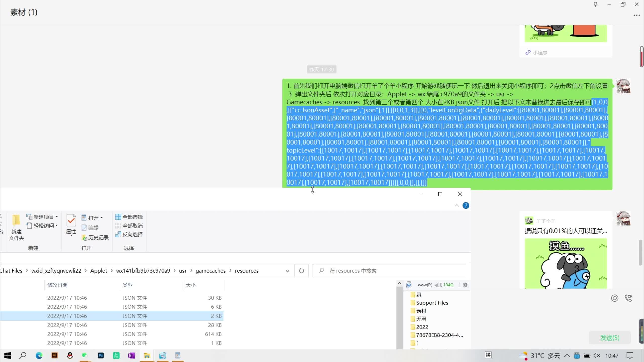This screenshot has width=644, height=362.
Task: Click 全部选择 select all
Action: (129, 217)
